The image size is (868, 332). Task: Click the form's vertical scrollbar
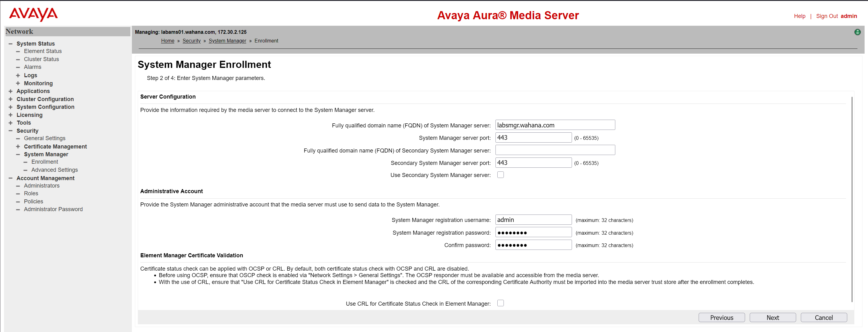point(852,199)
